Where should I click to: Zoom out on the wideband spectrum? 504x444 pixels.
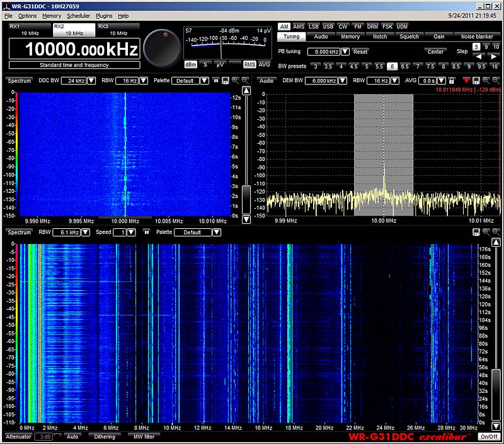tap(496, 232)
